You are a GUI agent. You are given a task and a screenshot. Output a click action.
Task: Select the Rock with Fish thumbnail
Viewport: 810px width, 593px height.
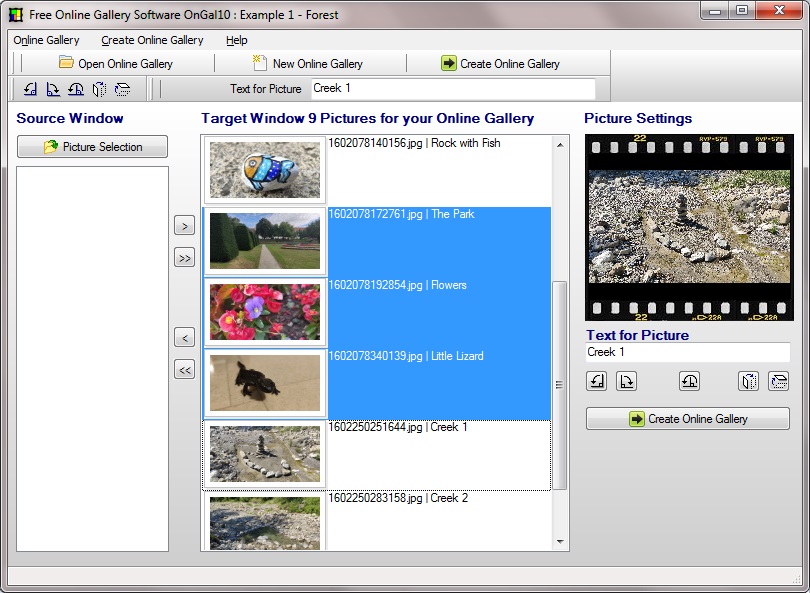pyautogui.click(x=265, y=170)
